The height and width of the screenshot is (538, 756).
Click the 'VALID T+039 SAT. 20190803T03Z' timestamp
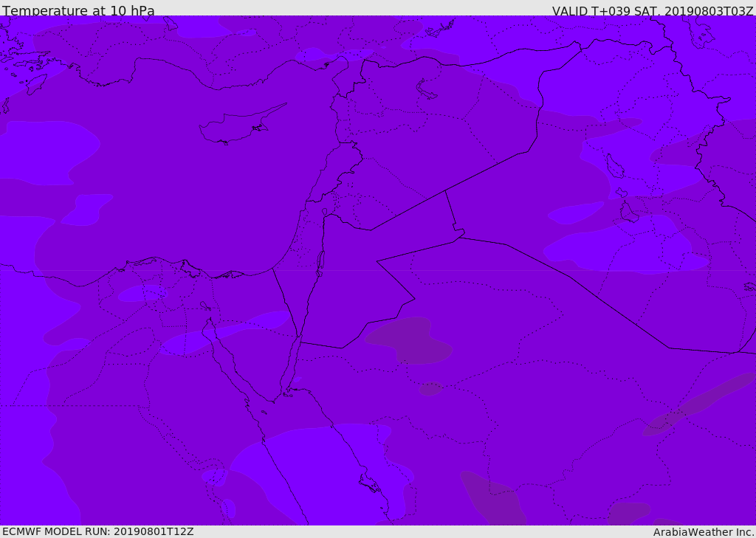point(653,10)
